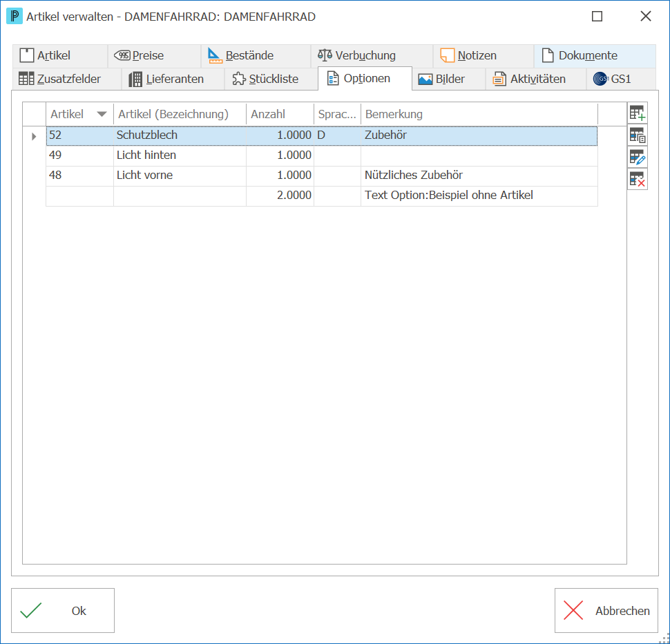Screen dimensions: 670x644
Task: View the Lieferanten tab
Action: tap(173, 79)
